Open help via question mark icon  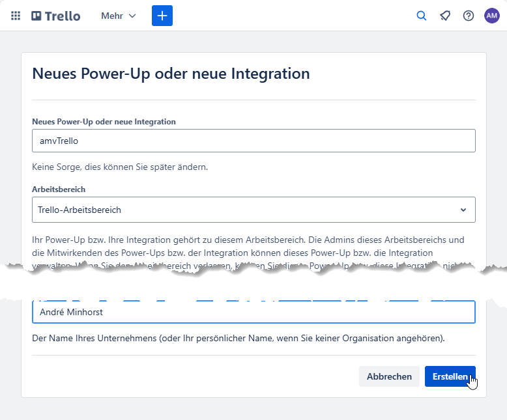[469, 16]
